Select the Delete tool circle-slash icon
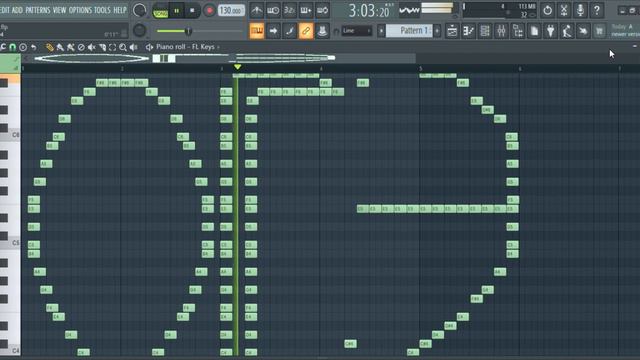The width and height of the screenshot is (640, 360). pos(81,47)
